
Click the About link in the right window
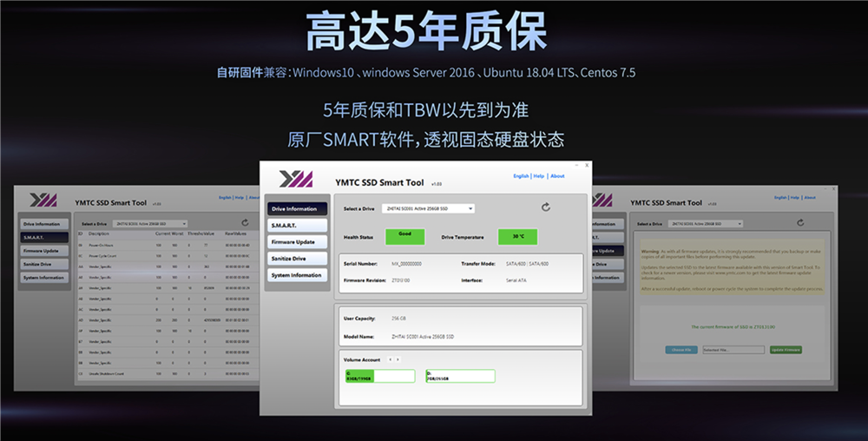810,198
